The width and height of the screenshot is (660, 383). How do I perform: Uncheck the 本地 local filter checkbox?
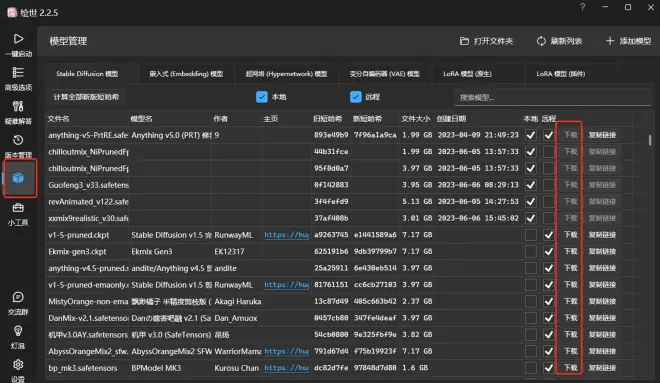262,97
